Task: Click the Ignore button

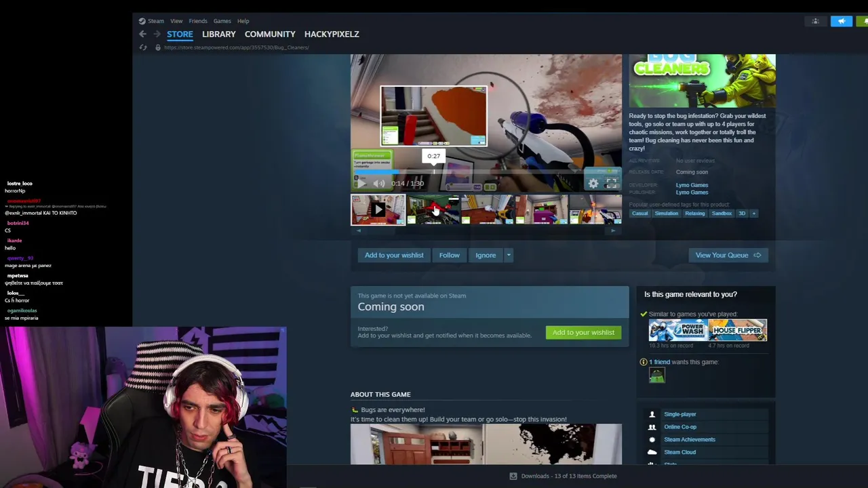Action: [486, 256]
